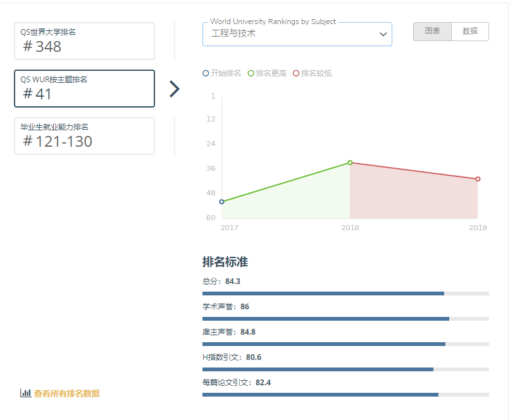The height and width of the screenshot is (420, 515).
Task: Click the 每篇论文引文 82.4 score bar
Action: tap(345, 395)
